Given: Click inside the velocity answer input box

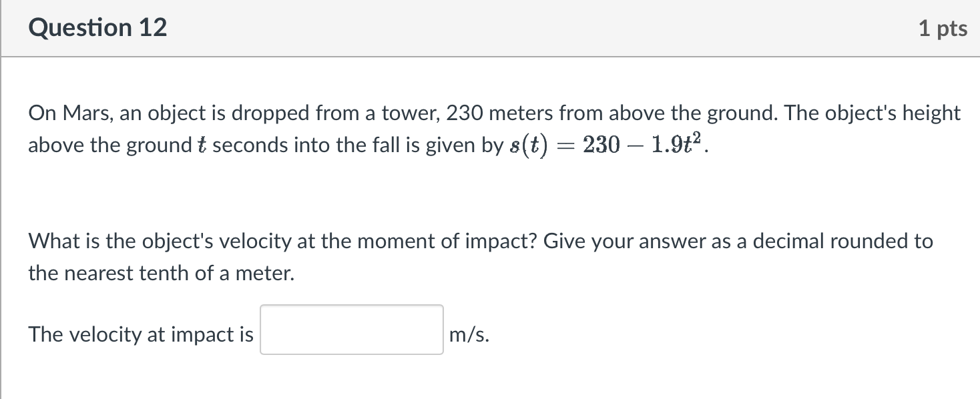Looking at the screenshot, I should click(x=350, y=330).
